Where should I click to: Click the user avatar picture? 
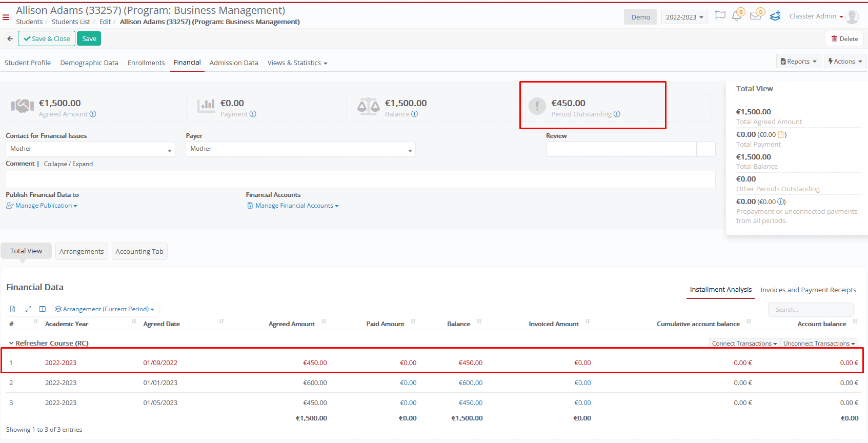point(853,16)
